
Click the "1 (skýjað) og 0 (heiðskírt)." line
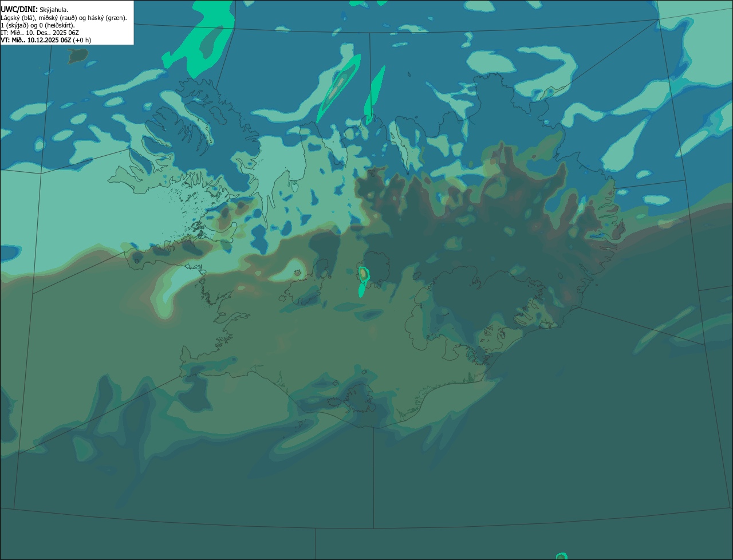pos(38,25)
